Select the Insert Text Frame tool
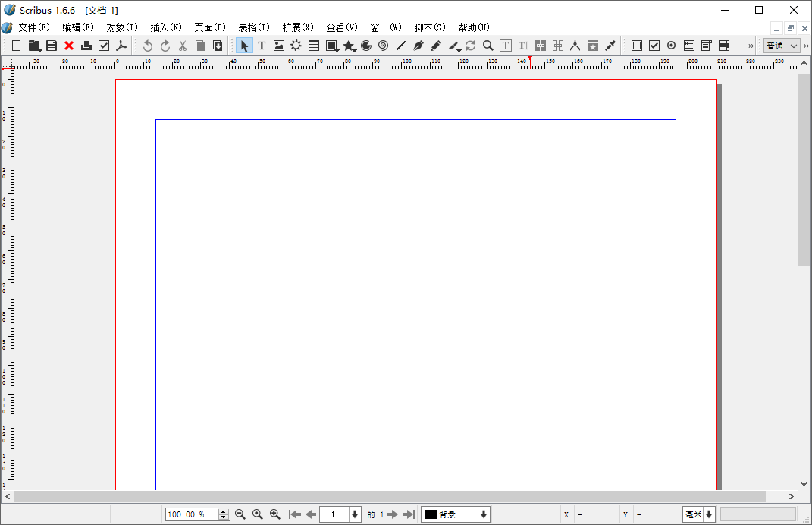Viewport: 812px width, 525px height. click(261, 45)
